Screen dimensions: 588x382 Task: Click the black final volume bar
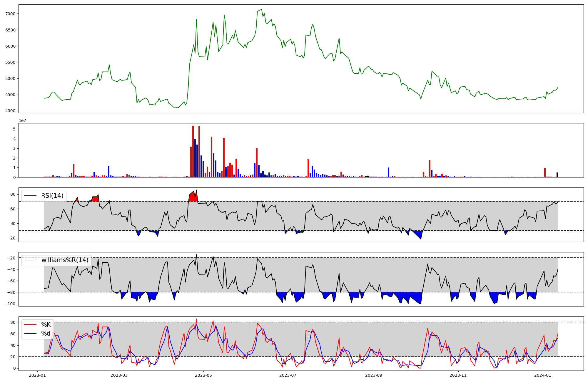(x=557, y=175)
